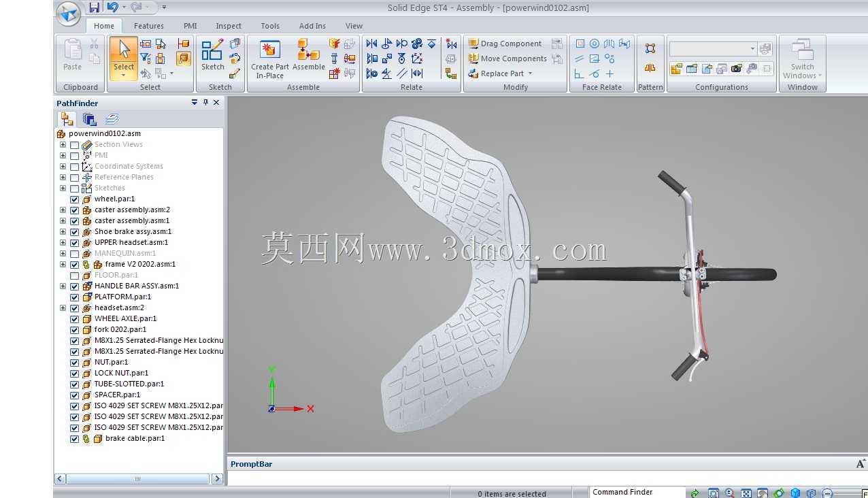Click the Command Finder search field
This screenshot has width=868, height=498.
[x=636, y=492]
